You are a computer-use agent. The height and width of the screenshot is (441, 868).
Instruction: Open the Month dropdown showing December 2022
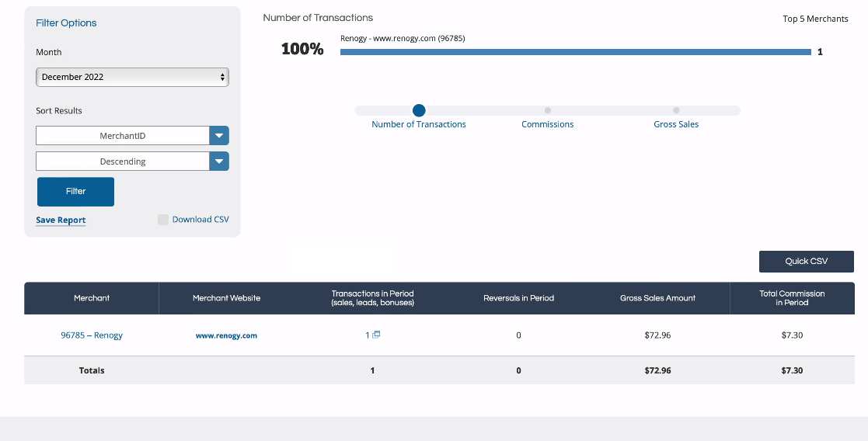(x=132, y=77)
